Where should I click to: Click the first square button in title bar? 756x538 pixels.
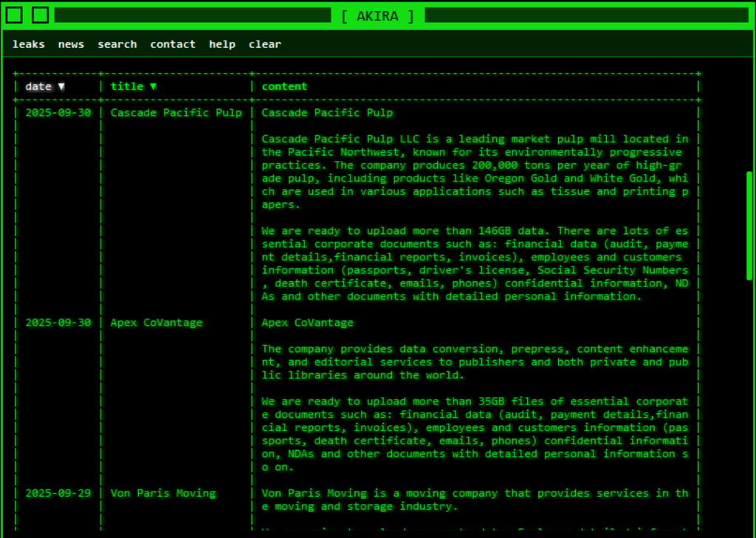pos(14,15)
